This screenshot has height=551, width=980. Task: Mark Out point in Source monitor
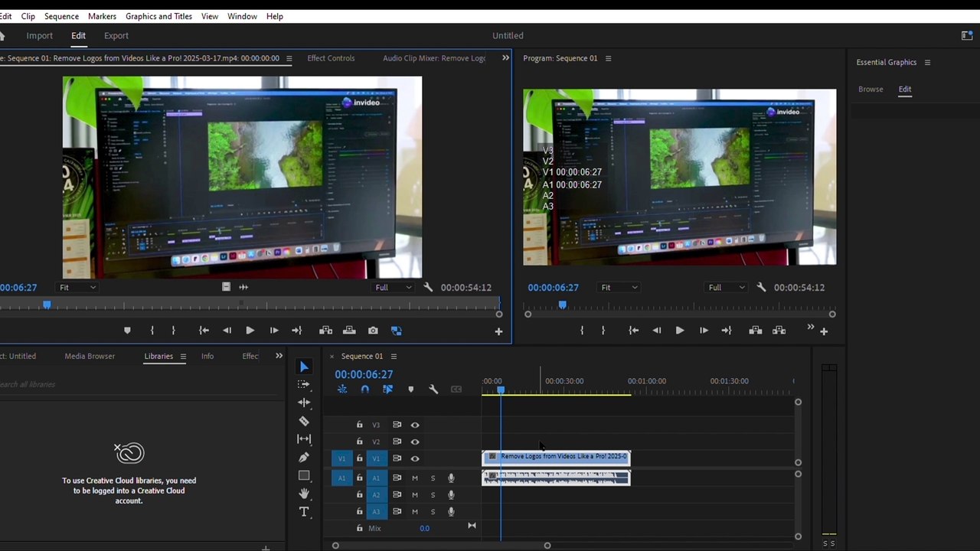[174, 331]
